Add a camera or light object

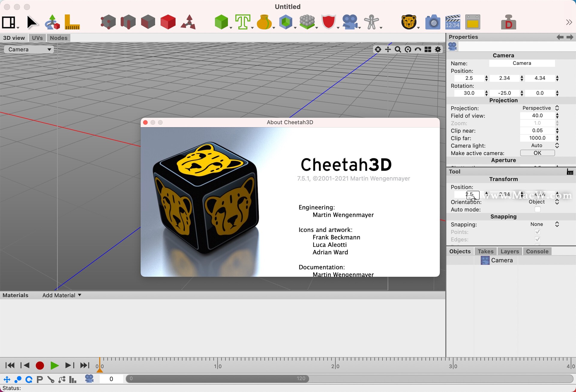click(x=350, y=22)
